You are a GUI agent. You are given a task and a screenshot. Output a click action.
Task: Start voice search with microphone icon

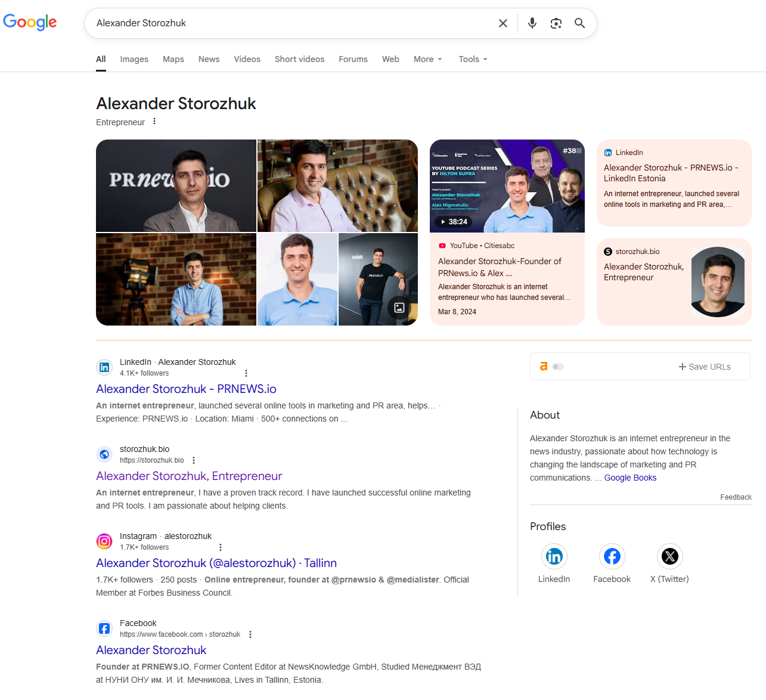(532, 23)
